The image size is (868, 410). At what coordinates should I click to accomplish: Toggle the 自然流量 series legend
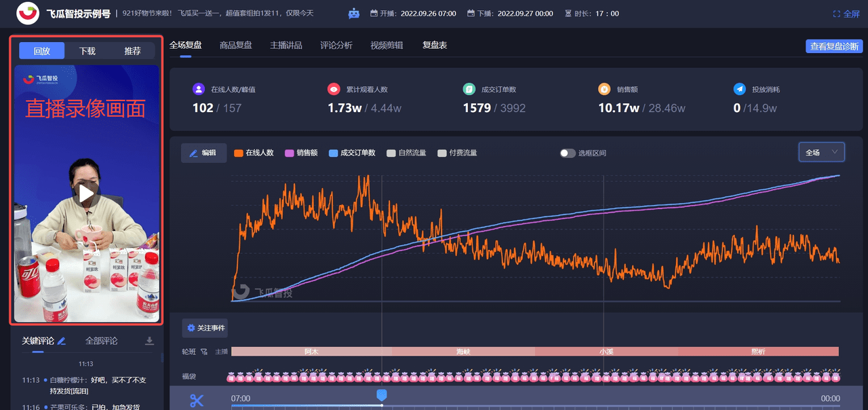click(406, 153)
